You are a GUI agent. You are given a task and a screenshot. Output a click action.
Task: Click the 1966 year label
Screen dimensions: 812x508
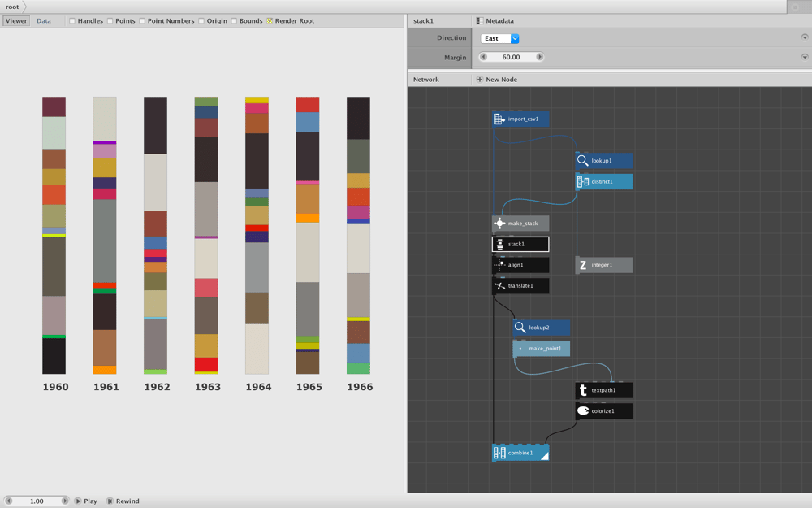[x=360, y=387]
